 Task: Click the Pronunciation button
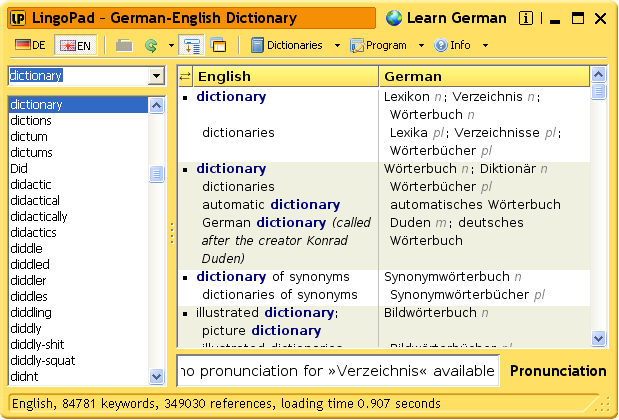pyautogui.click(x=558, y=371)
